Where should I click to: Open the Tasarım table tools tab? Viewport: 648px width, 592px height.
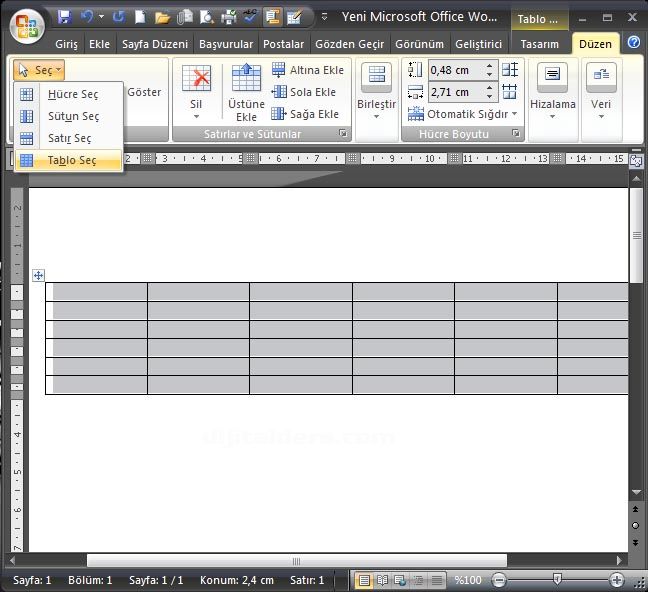coord(539,44)
